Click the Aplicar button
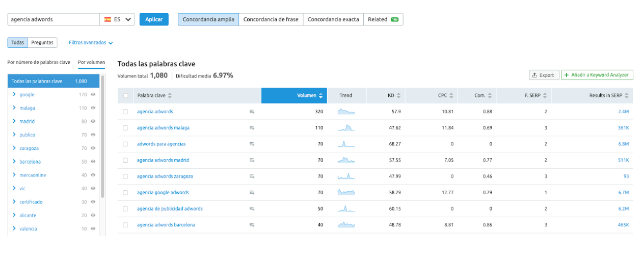The width and height of the screenshot is (644, 259). [154, 19]
